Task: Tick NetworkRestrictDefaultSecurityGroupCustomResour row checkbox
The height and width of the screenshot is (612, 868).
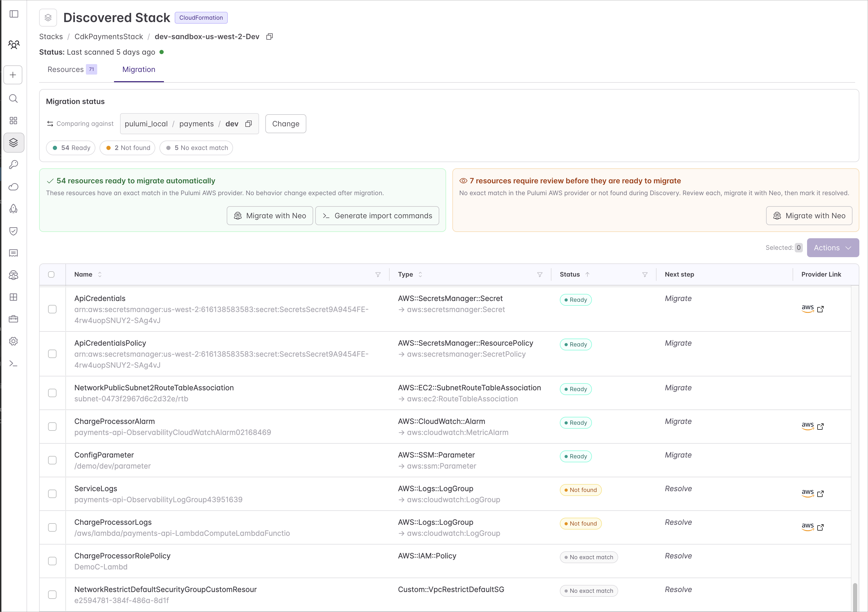Action: (x=53, y=595)
